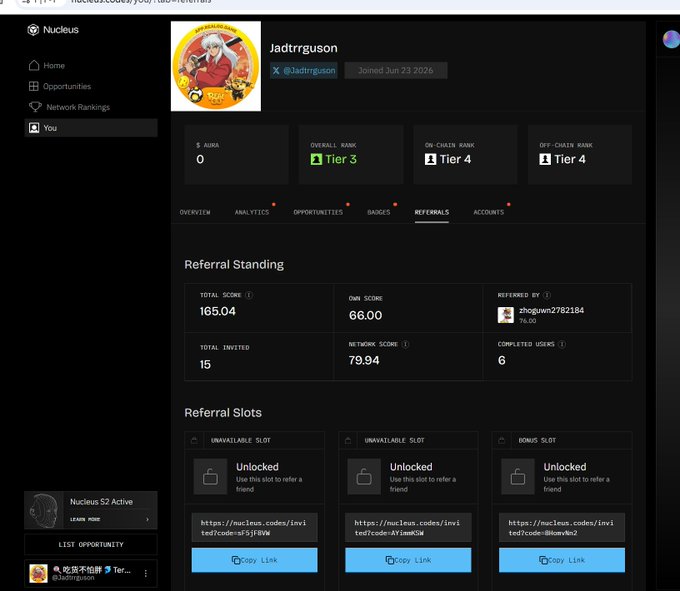Expand the Nucleus S2 banner chevron
The image size is (680, 591).
pos(147,519)
